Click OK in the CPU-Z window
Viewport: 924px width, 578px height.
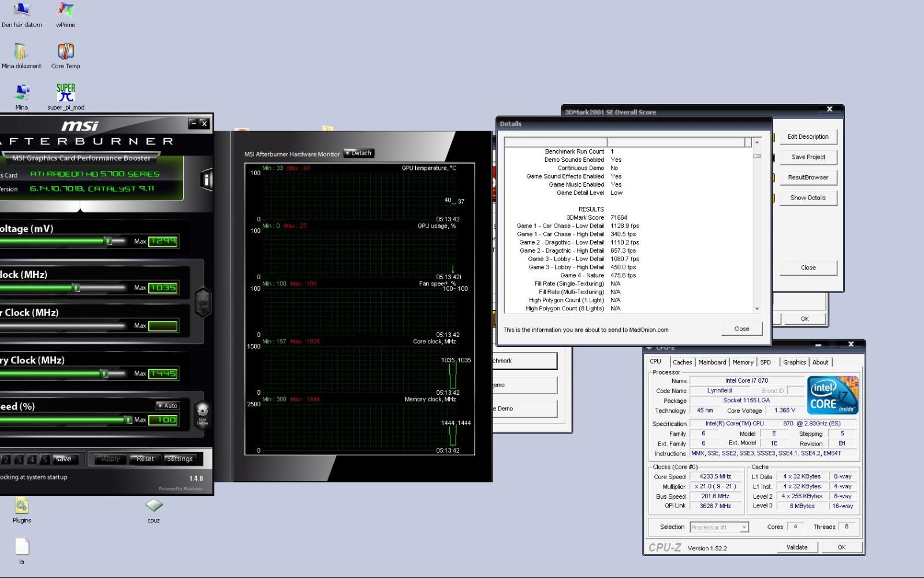coord(841,547)
